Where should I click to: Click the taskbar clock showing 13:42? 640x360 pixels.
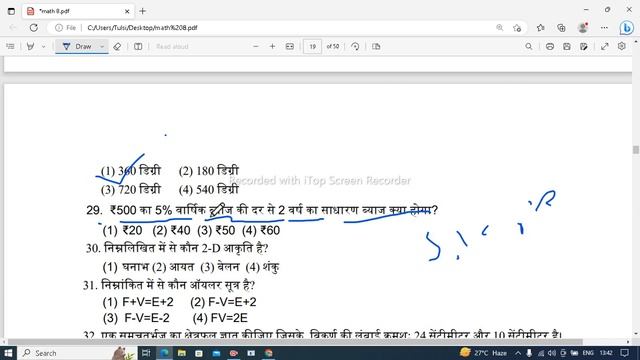point(607,353)
